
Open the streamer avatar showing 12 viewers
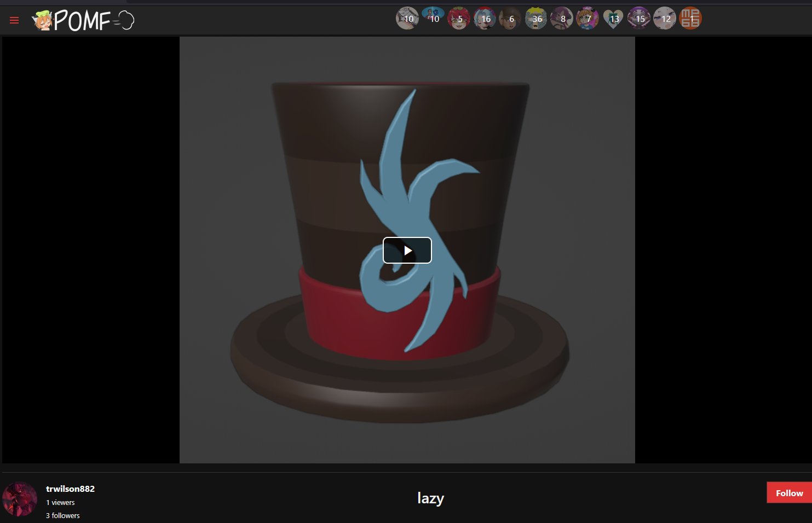(x=664, y=19)
